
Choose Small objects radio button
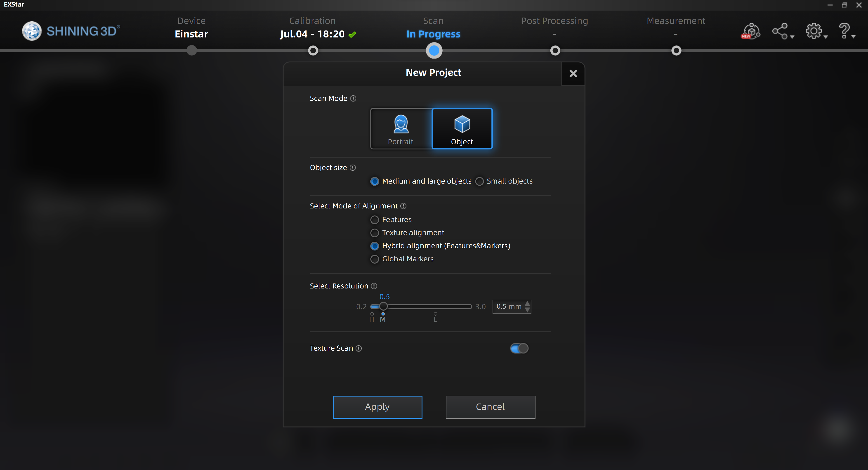pos(479,181)
